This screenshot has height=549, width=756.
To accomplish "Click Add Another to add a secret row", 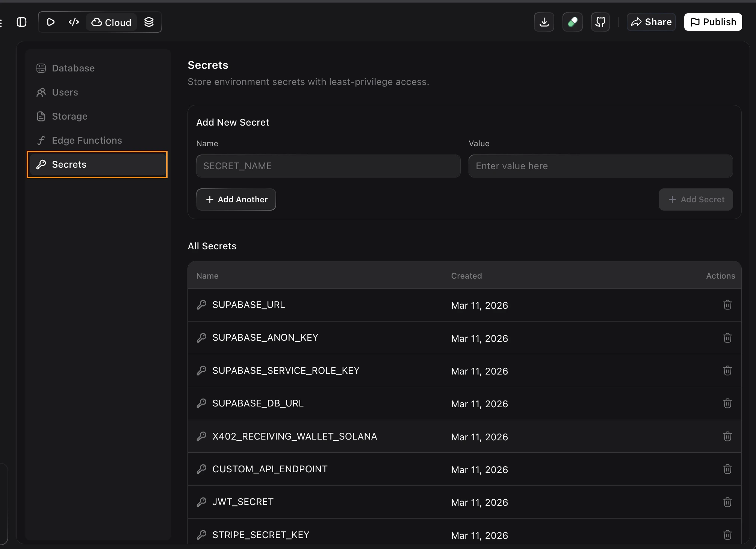I will (x=236, y=199).
